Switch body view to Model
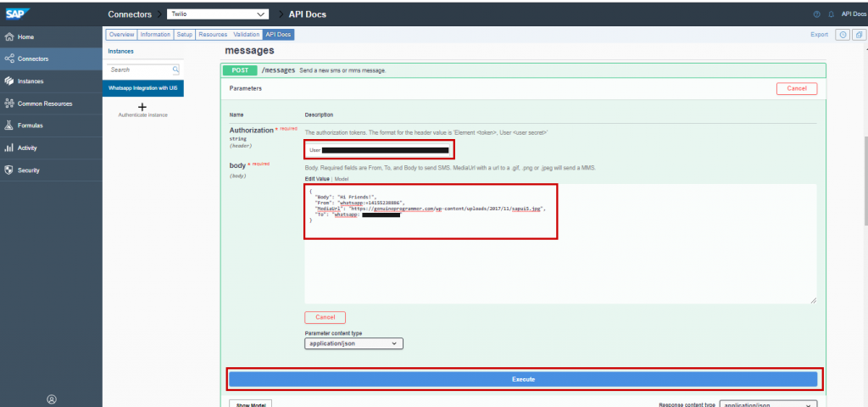Image resolution: width=868 pixels, height=407 pixels. point(342,179)
